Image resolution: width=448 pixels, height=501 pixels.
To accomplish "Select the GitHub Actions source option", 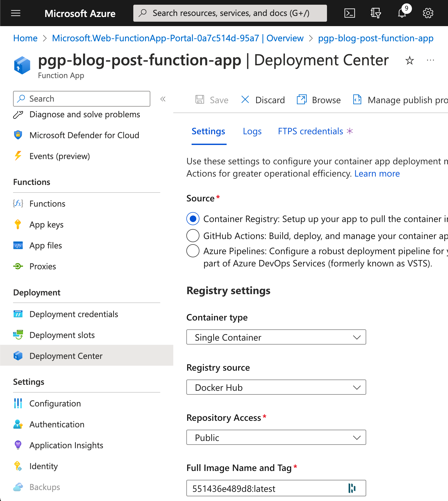I will click(x=193, y=236).
